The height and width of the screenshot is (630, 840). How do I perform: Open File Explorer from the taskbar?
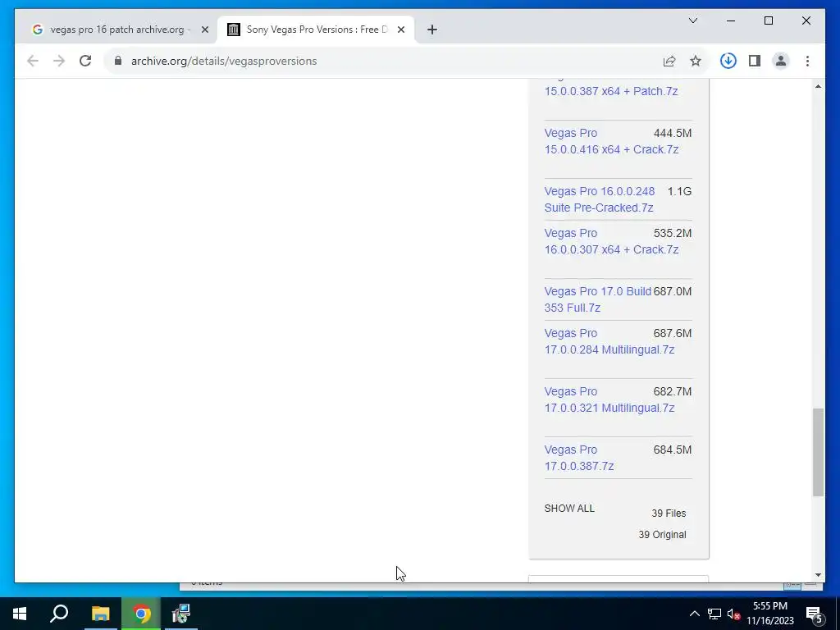pos(100,614)
